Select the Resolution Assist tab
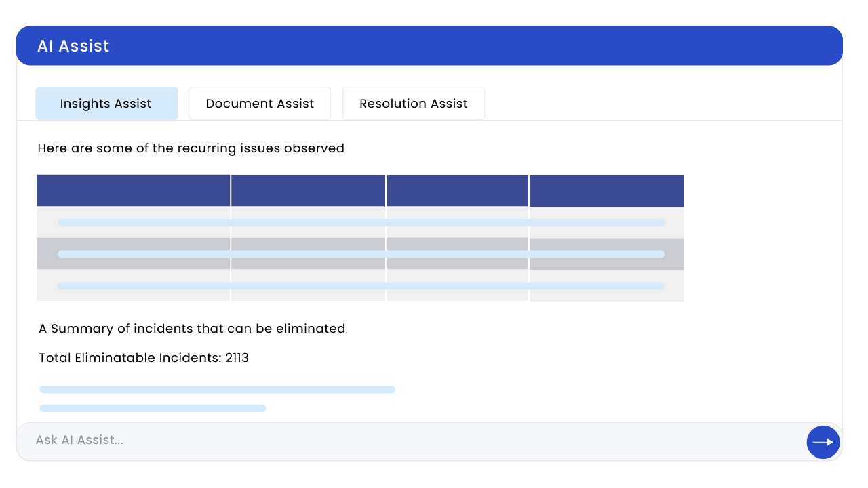The width and height of the screenshot is (868, 488). tap(414, 104)
